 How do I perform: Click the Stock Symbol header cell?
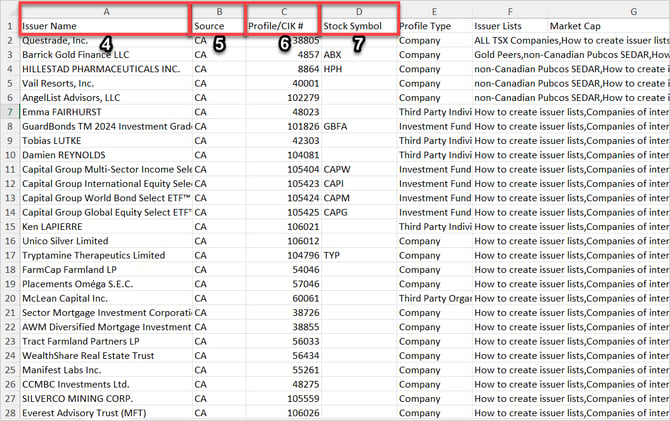click(x=359, y=26)
